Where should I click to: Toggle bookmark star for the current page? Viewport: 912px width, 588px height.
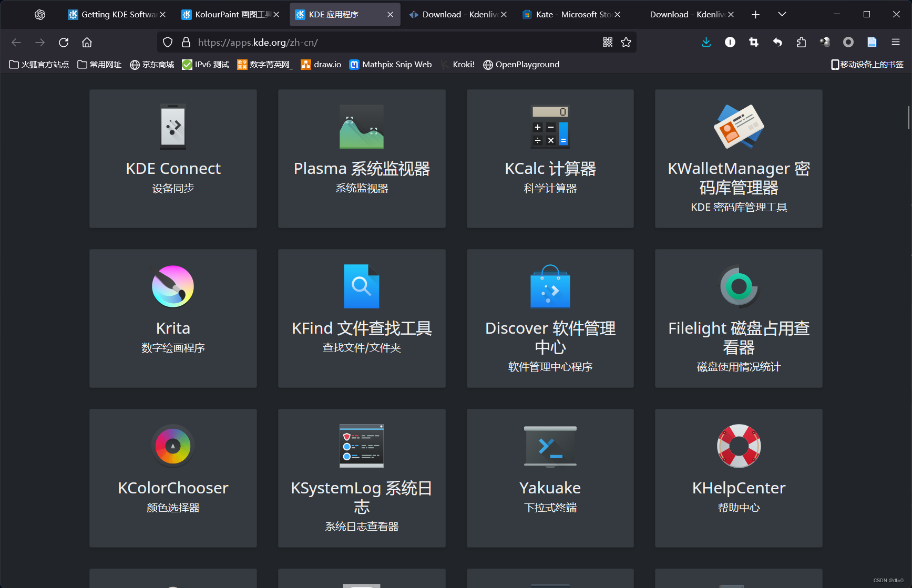(626, 42)
